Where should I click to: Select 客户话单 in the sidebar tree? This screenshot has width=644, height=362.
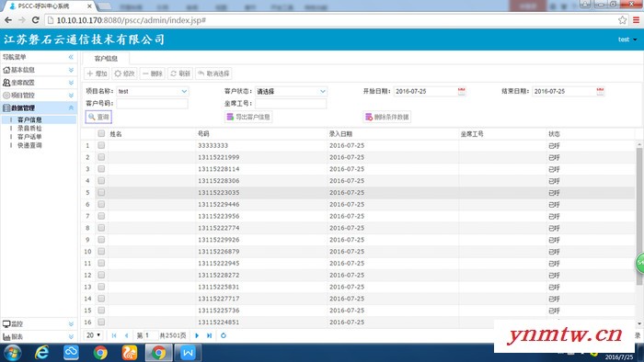point(29,137)
